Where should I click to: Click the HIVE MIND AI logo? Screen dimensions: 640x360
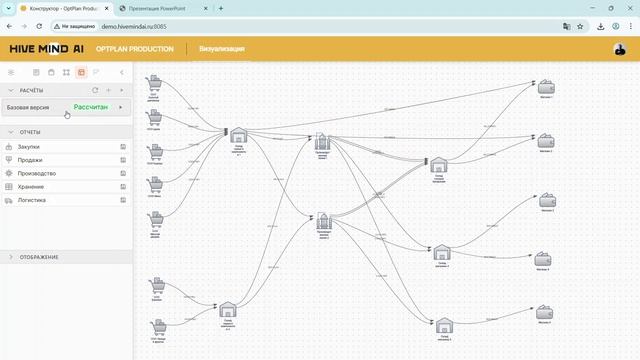(47, 49)
